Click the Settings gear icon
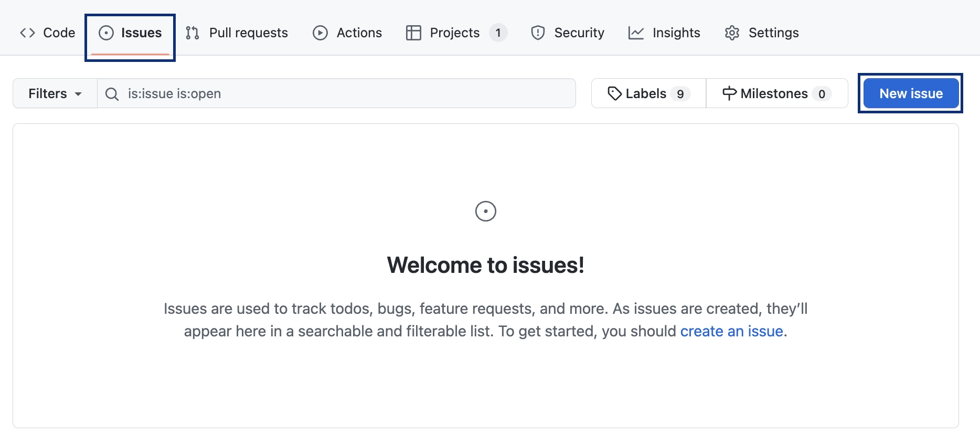980x445 pixels. (x=732, y=33)
